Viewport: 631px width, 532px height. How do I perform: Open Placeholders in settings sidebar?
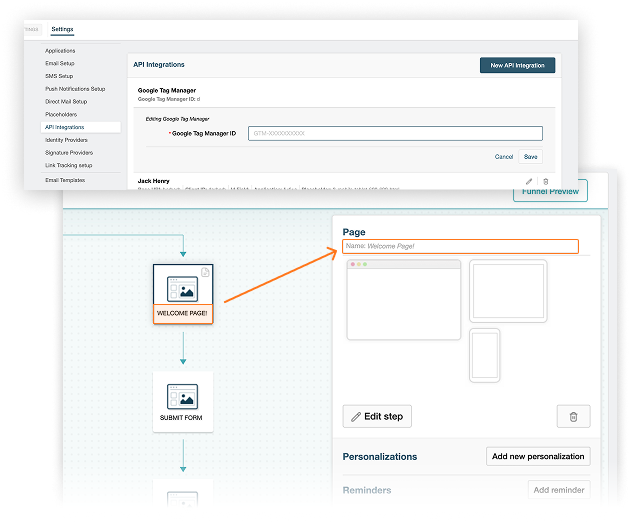61,114
